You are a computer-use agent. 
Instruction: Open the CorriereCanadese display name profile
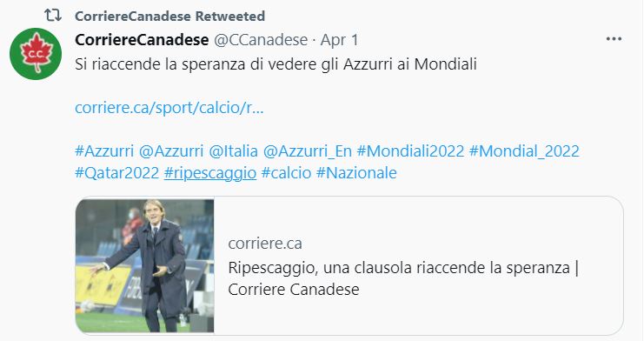[x=142, y=40]
